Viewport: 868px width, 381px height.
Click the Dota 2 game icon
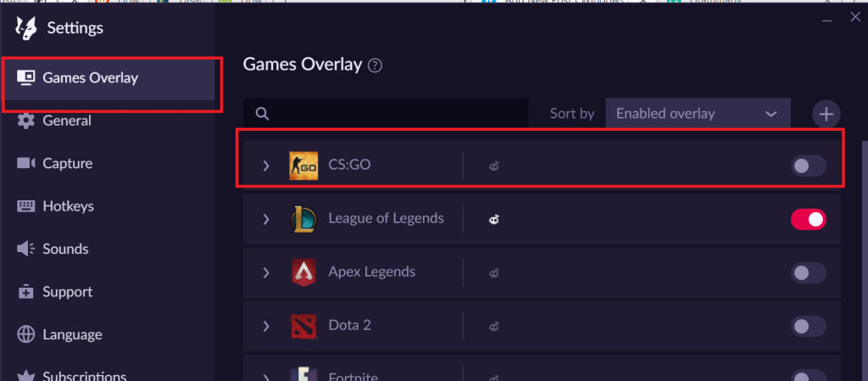(303, 326)
